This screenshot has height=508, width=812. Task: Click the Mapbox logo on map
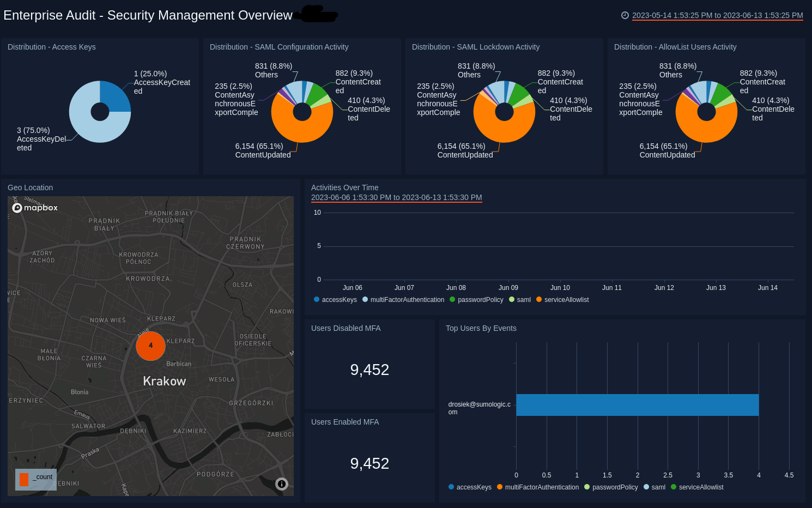pos(35,208)
